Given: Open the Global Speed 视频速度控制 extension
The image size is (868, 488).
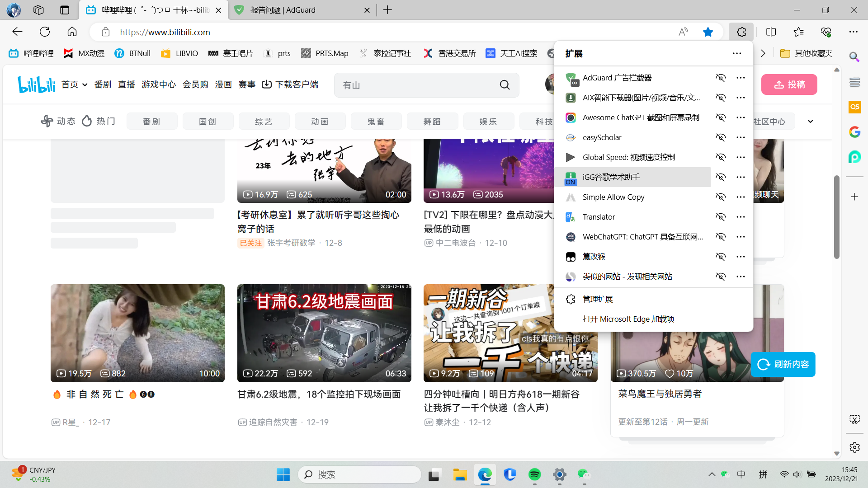Looking at the screenshot, I should point(629,157).
